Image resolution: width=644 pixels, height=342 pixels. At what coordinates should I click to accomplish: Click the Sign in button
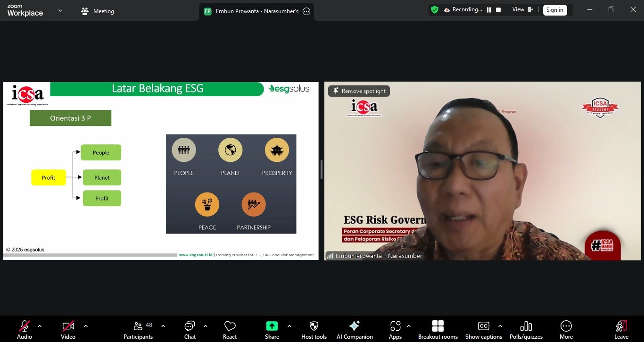pyautogui.click(x=554, y=9)
